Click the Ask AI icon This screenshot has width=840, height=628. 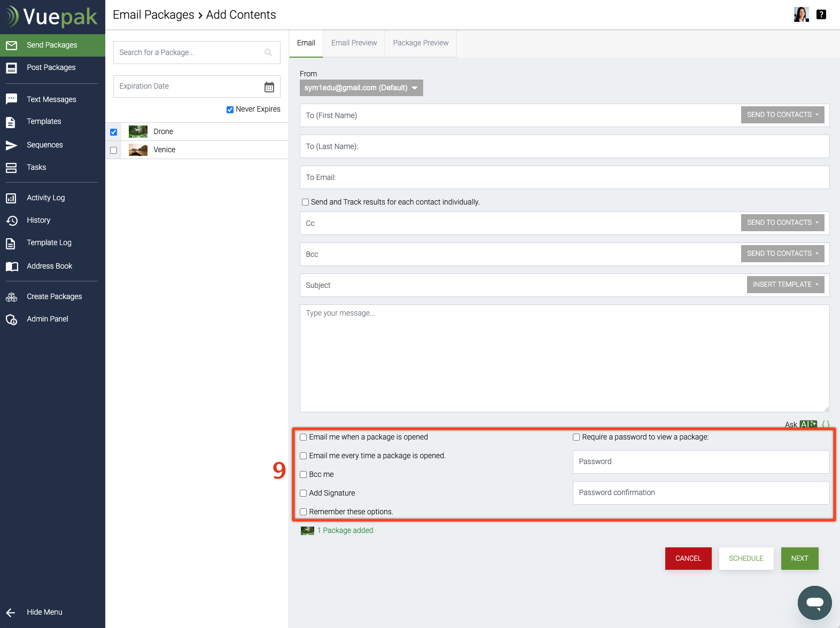pyautogui.click(x=808, y=425)
